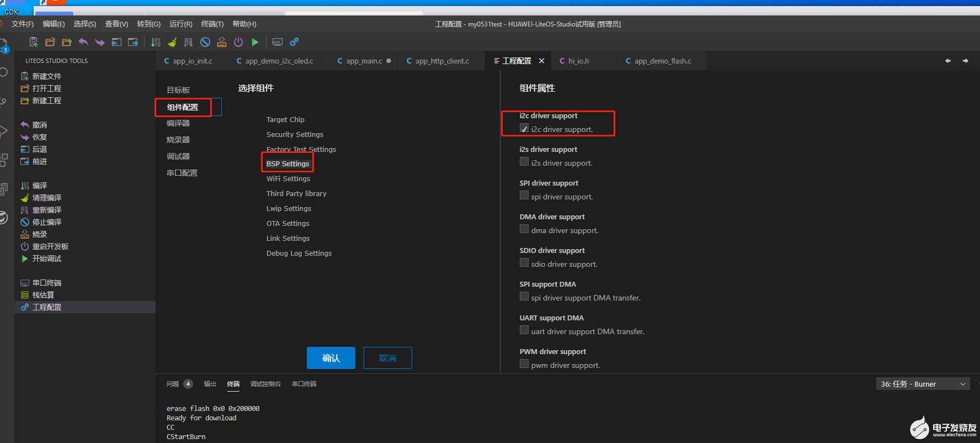Click the blue gears project config icon
980x443 pixels.
tap(294, 42)
